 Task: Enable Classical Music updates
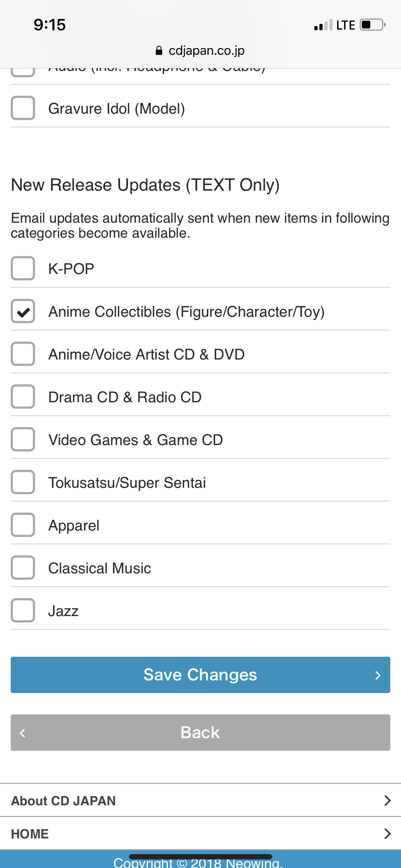(23, 568)
